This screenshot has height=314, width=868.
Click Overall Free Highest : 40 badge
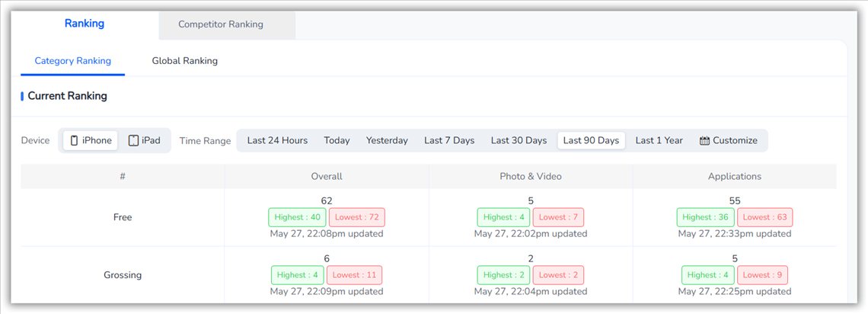[297, 217]
